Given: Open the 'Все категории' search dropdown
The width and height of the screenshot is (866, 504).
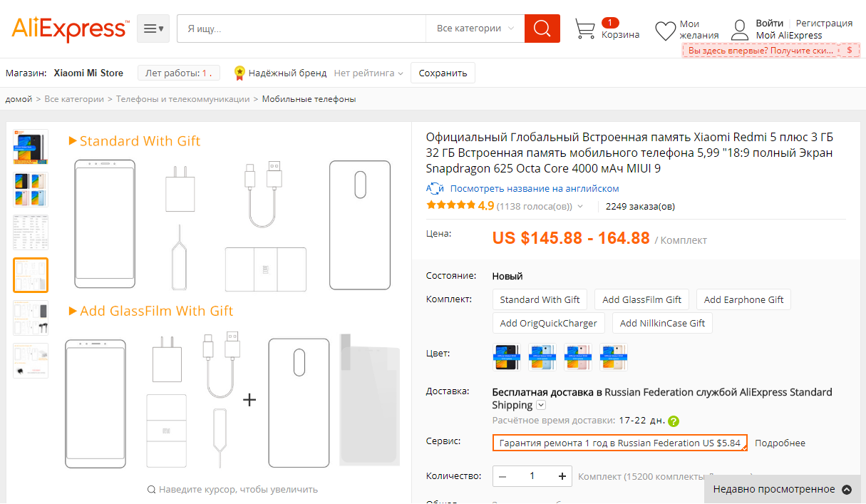Looking at the screenshot, I should [x=475, y=29].
